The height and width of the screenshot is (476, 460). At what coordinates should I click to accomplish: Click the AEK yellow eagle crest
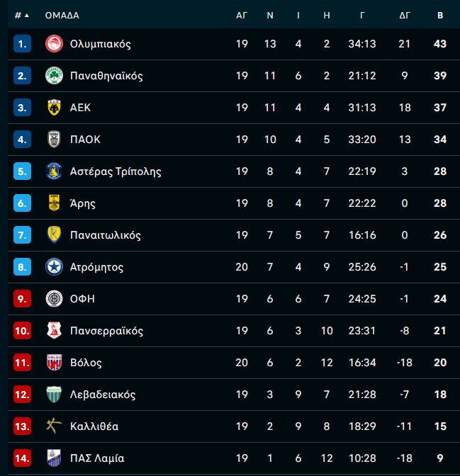pyautogui.click(x=54, y=108)
